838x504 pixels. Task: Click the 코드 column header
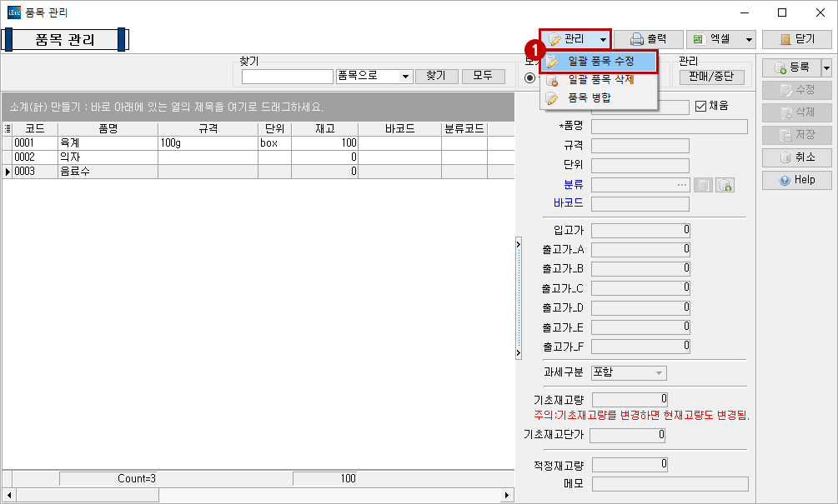[35, 128]
